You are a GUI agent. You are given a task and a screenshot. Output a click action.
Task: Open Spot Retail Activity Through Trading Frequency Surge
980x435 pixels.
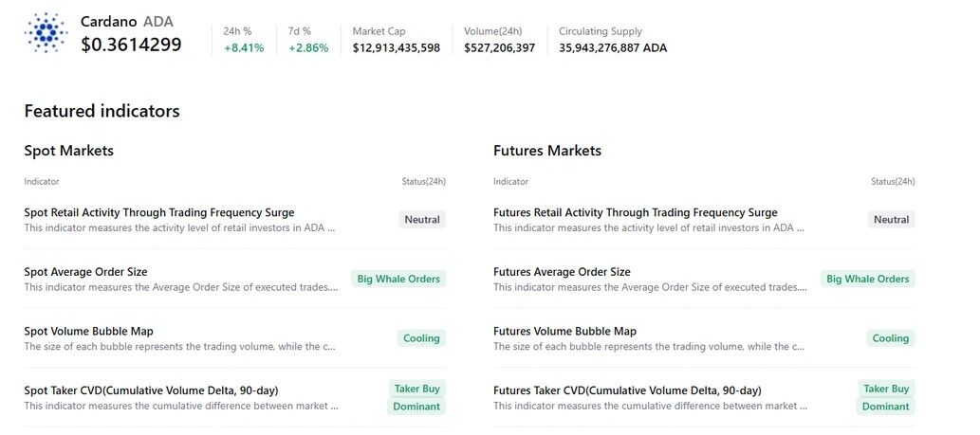pyautogui.click(x=159, y=212)
